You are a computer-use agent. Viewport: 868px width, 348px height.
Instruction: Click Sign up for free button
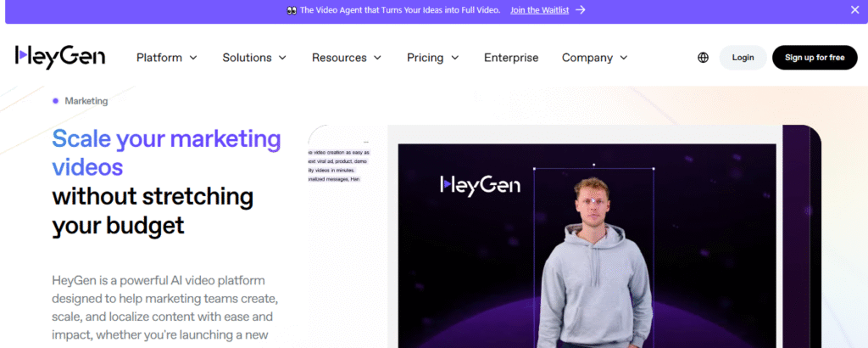point(815,58)
